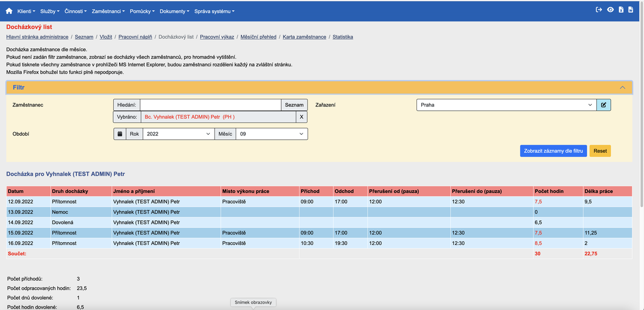Image resolution: width=644 pixels, height=310 pixels.
Task: Click the logout icon in top bar
Action: [x=599, y=10]
